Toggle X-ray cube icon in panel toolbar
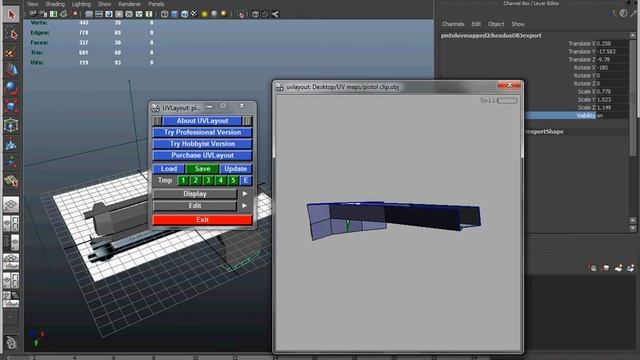 256,14
